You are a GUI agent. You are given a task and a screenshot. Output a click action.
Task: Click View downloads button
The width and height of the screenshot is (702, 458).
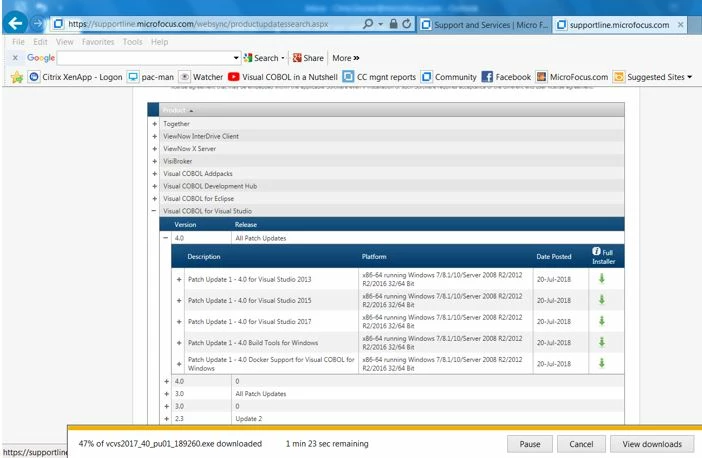coord(652,444)
